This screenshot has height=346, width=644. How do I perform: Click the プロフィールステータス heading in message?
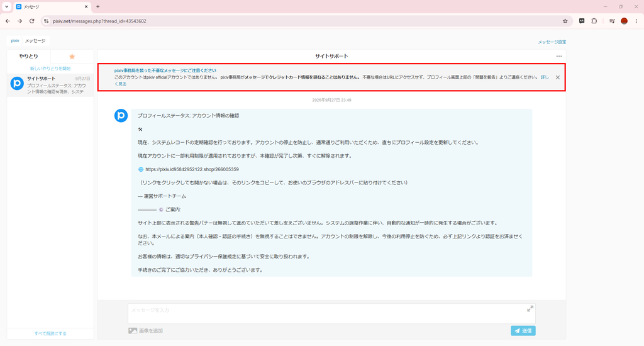(x=188, y=116)
